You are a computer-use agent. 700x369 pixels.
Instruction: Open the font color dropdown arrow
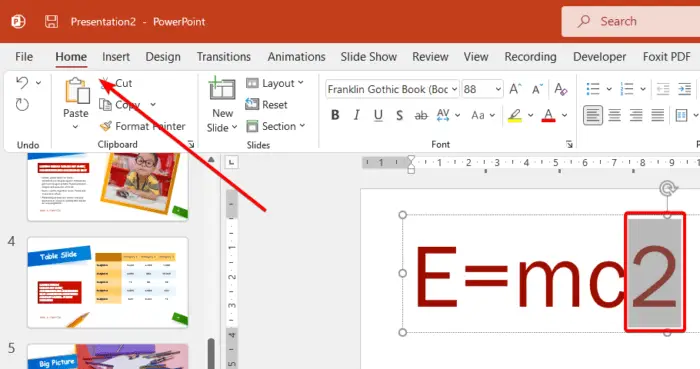coord(564,116)
